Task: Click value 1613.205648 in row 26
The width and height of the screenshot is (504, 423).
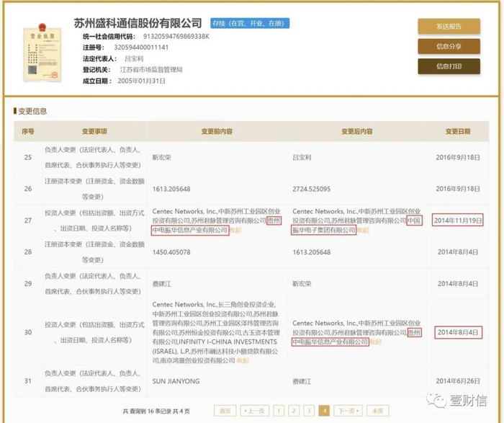Action: click(x=171, y=189)
